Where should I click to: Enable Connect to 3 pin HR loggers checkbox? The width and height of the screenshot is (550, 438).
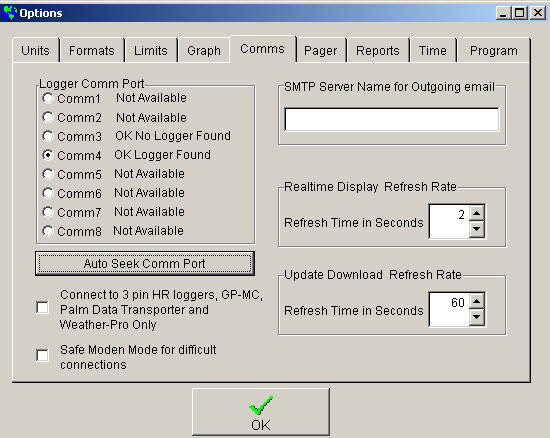(x=43, y=308)
